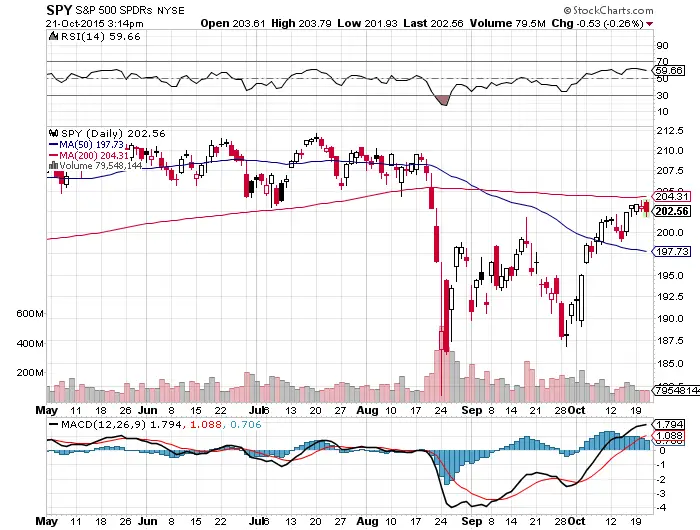Click 'Jun' on the price chart date axis
The height and width of the screenshot is (530, 700).
[148, 410]
